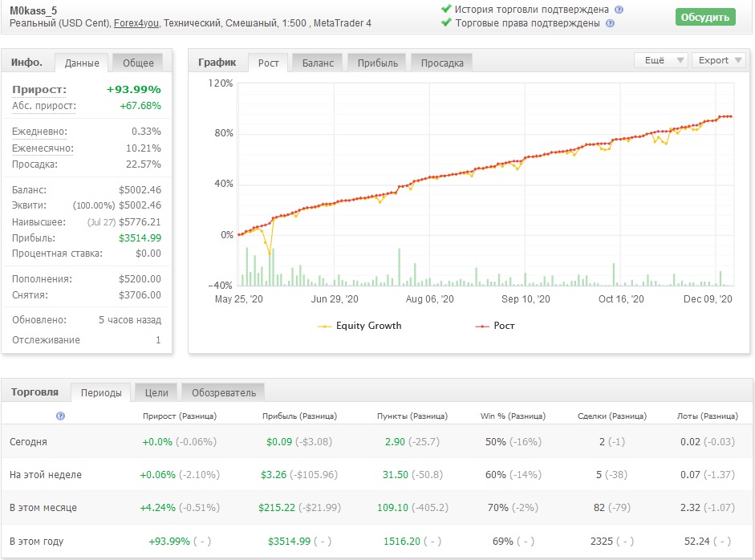Click the На этой неделе row label
755x560 pixels.
(46, 475)
